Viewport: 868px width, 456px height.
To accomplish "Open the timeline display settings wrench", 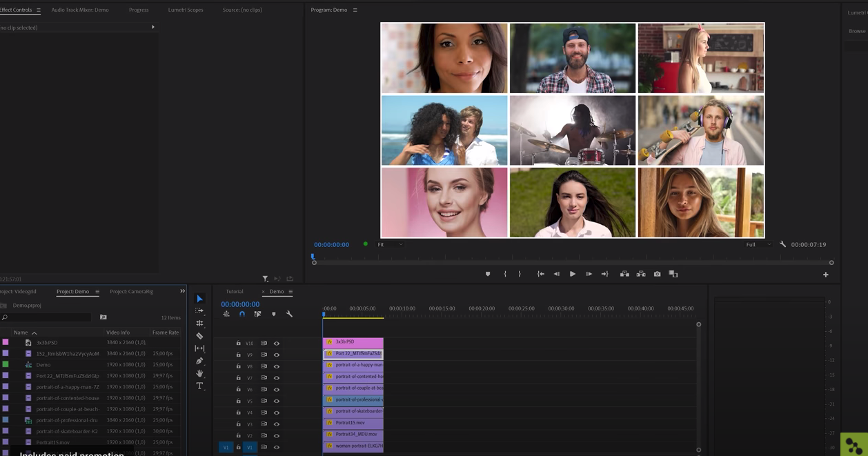I will tap(289, 314).
